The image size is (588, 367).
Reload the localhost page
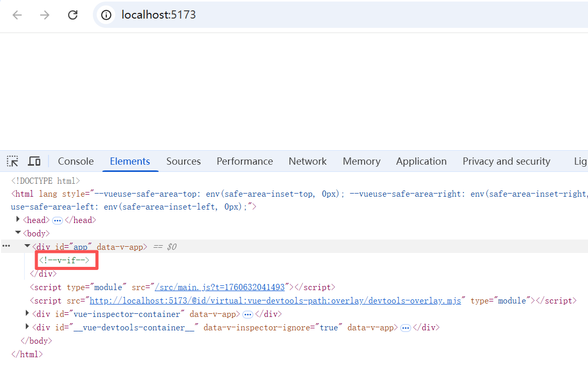click(72, 15)
